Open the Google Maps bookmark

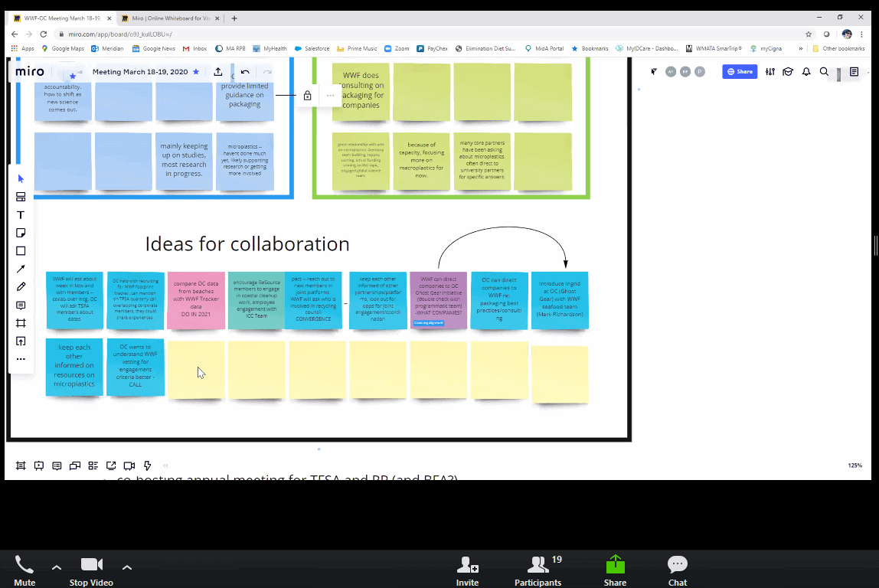63,49
